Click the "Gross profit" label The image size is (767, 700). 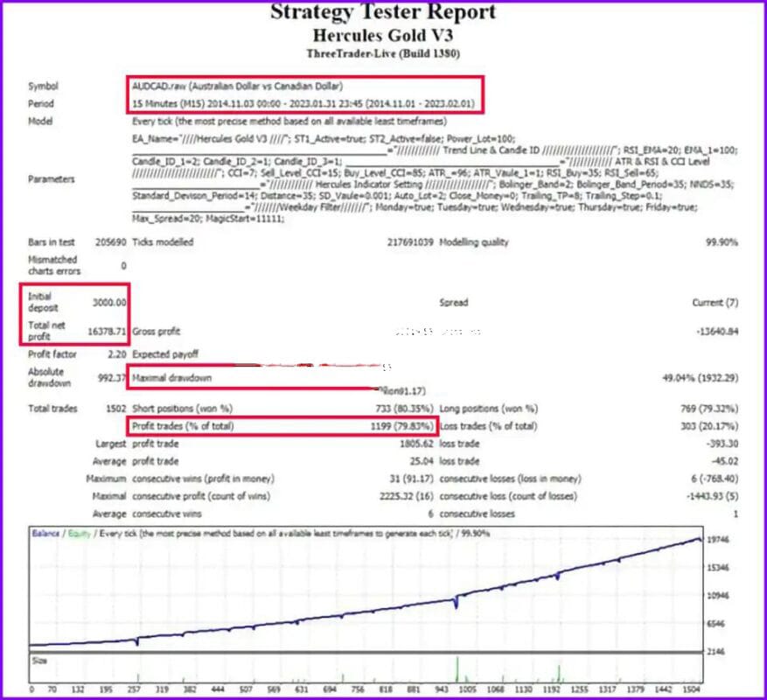pyautogui.click(x=156, y=332)
